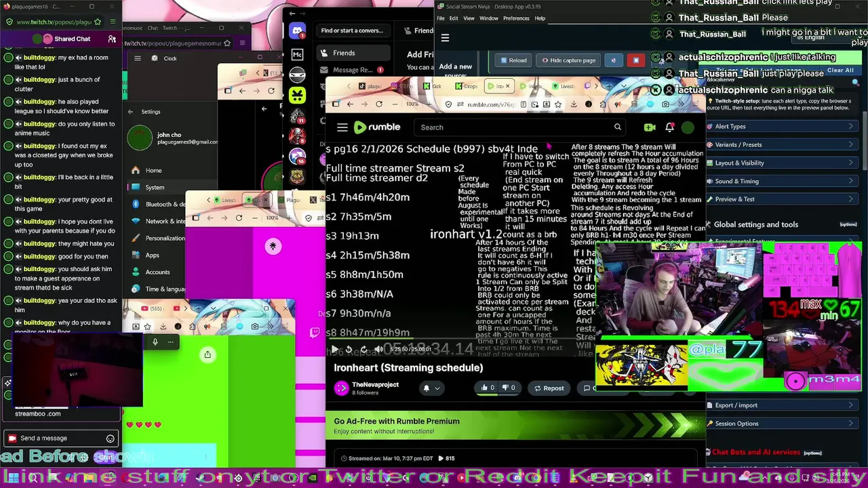
Task: Open the Mc Discord server icon
Action: [297, 55]
